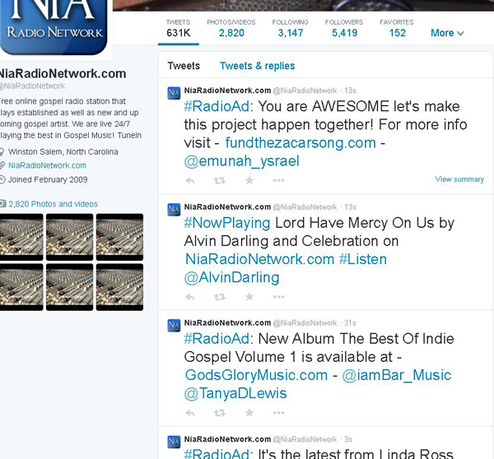Retweet the Indie Gospel Volume tweet
This screenshot has height=459, width=494.
click(x=219, y=413)
